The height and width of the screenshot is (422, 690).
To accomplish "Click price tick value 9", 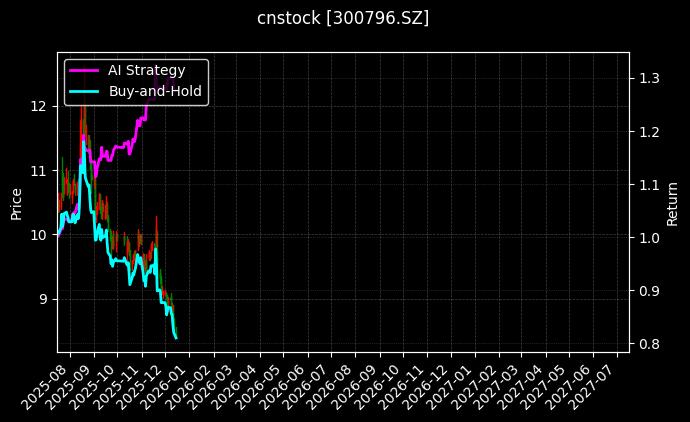I will tap(43, 299).
